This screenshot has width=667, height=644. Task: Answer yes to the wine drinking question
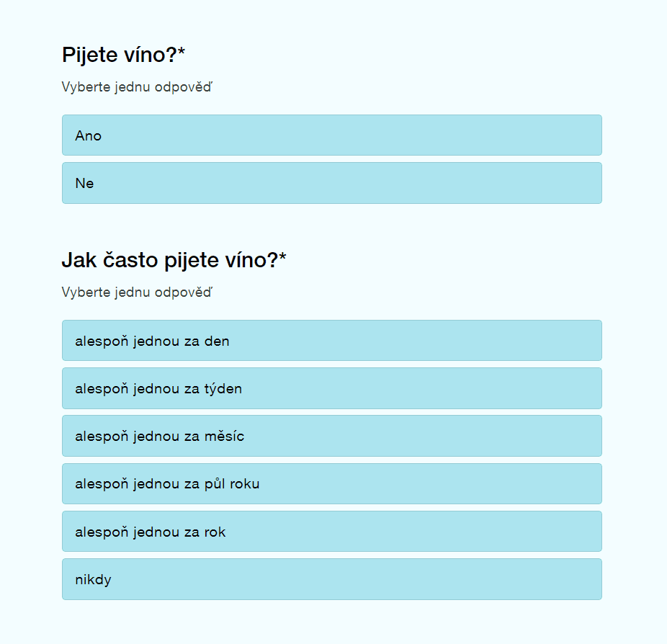(x=331, y=135)
